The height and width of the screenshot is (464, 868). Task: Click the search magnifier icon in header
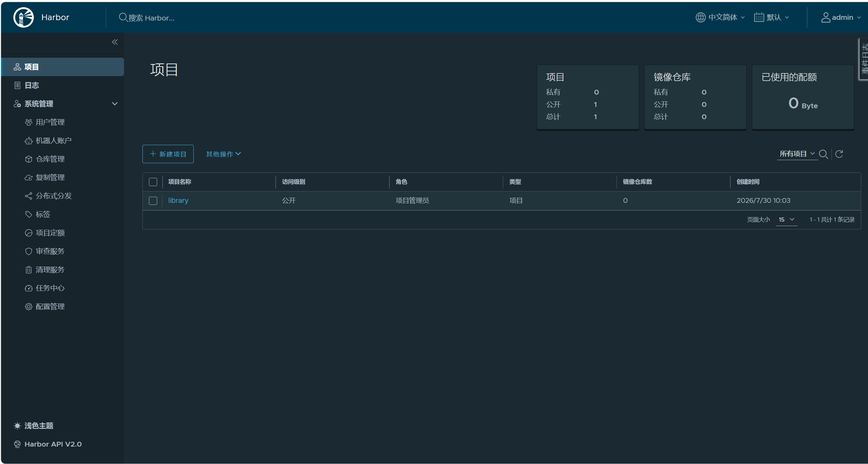tap(123, 17)
